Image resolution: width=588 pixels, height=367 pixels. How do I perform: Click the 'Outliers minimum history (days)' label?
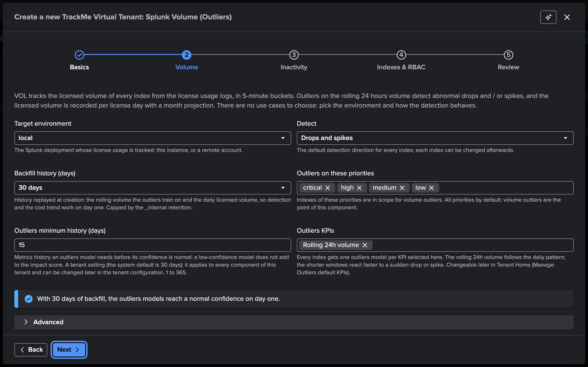(60, 231)
